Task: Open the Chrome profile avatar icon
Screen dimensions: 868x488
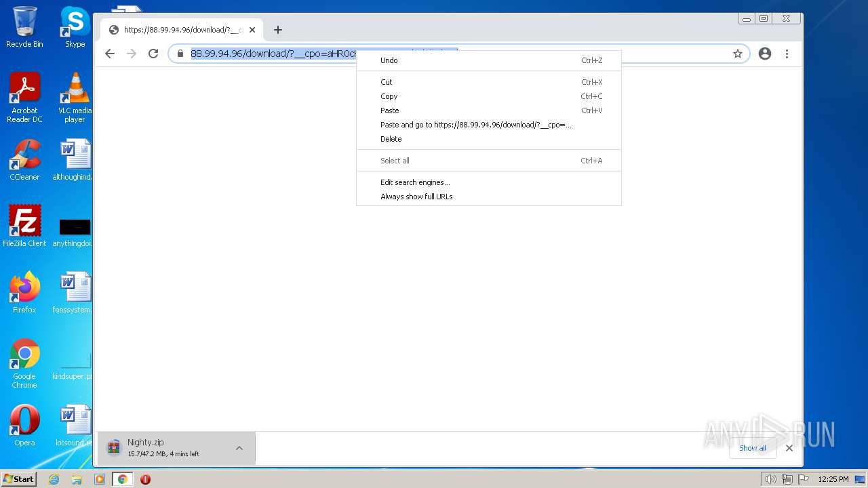Action: [x=765, y=54]
